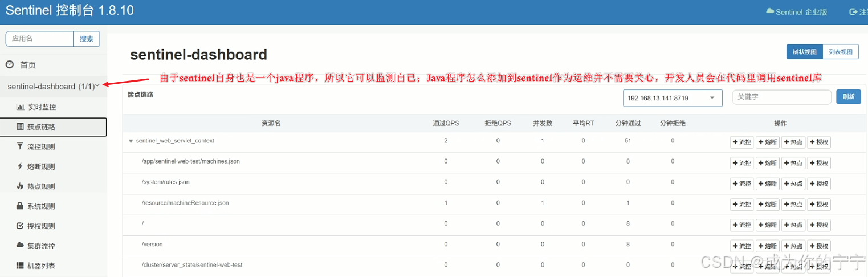
Task: Open 流控规则 in the sidebar
Action: 42,146
